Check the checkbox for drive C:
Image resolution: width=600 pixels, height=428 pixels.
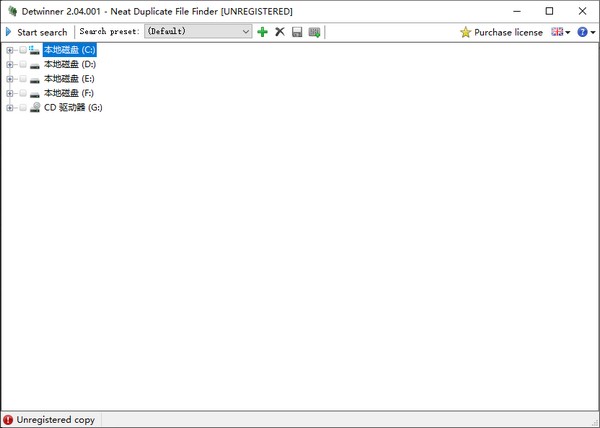tap(23, 50)
